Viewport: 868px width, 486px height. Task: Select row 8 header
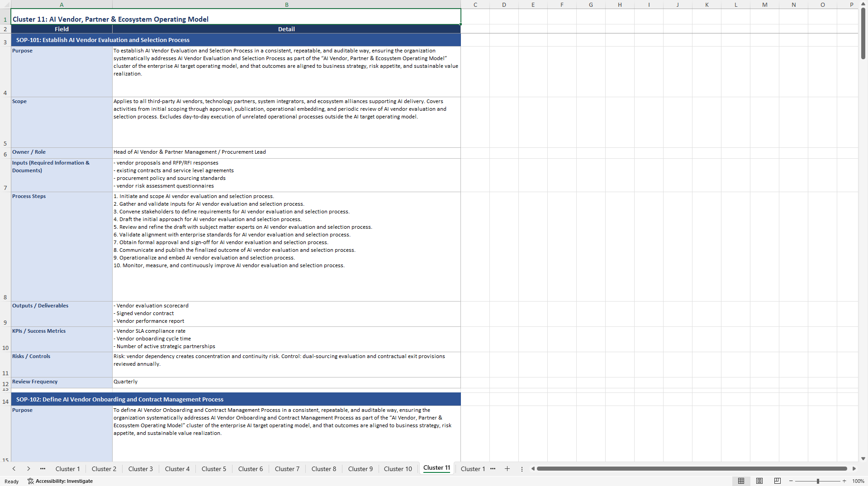click(x=5, y=246)
